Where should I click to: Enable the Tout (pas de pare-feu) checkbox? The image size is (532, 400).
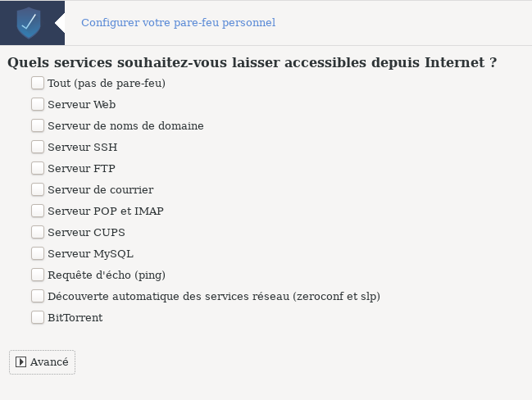(38, 83)
